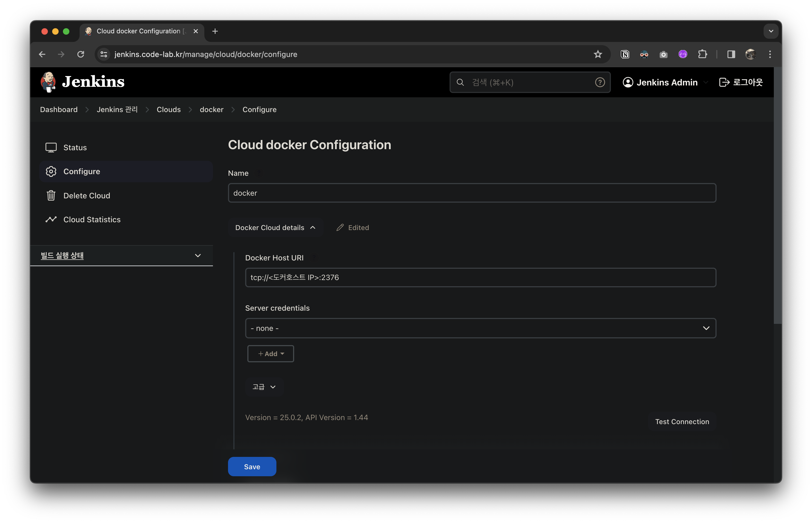Toggle the browser side panel icon

(x=731, y=54)
